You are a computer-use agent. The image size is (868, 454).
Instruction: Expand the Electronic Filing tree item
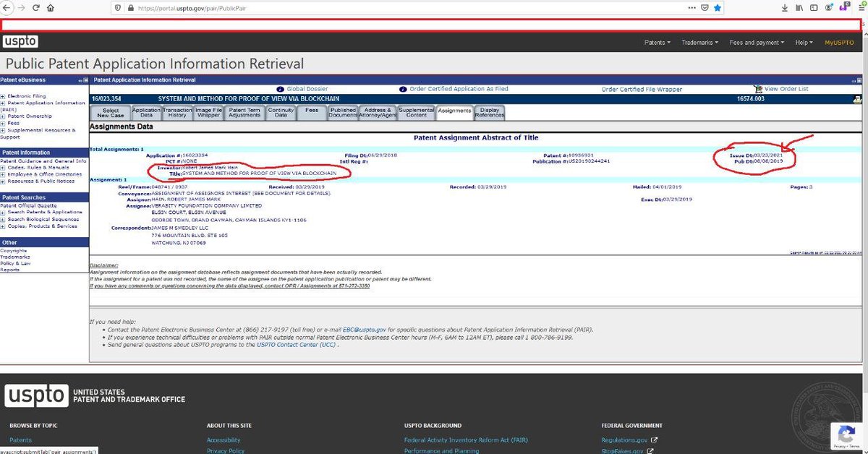3,95
